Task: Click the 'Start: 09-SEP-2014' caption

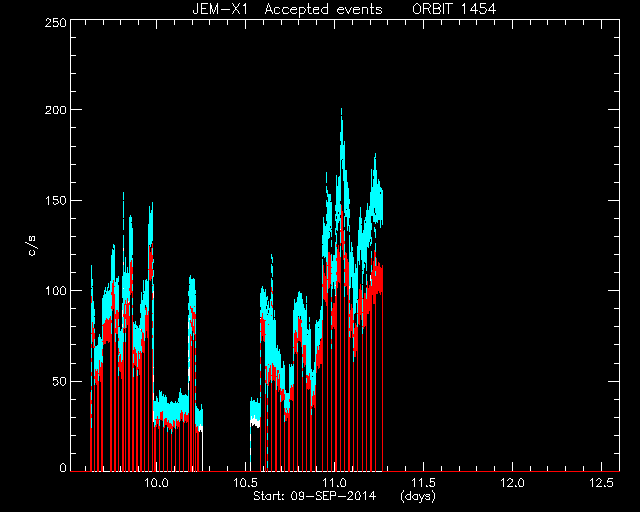Action: [x=314, y=496]
